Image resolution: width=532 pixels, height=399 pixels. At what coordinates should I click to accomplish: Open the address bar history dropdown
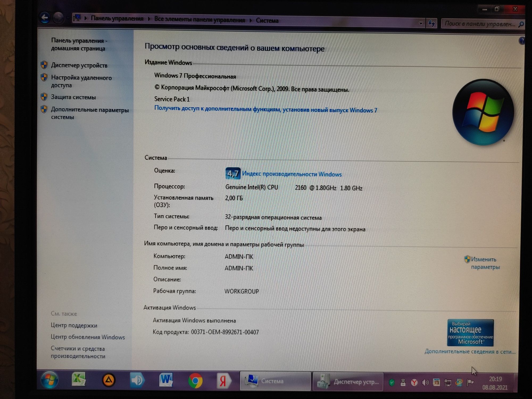click(421, 23)
